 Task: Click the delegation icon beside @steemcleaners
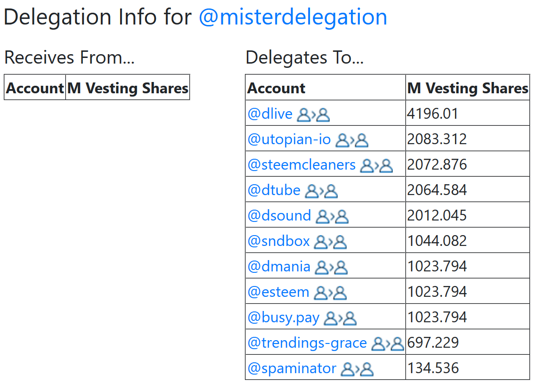376,165
